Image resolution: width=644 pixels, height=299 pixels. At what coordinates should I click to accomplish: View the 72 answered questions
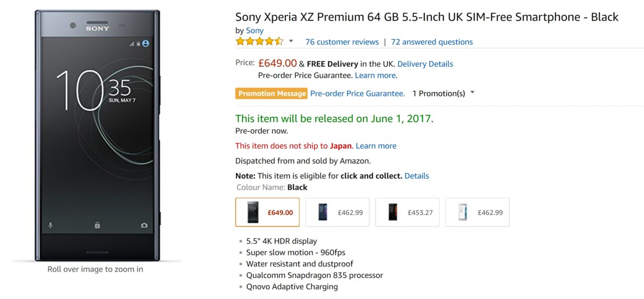[x=432, y=42]
